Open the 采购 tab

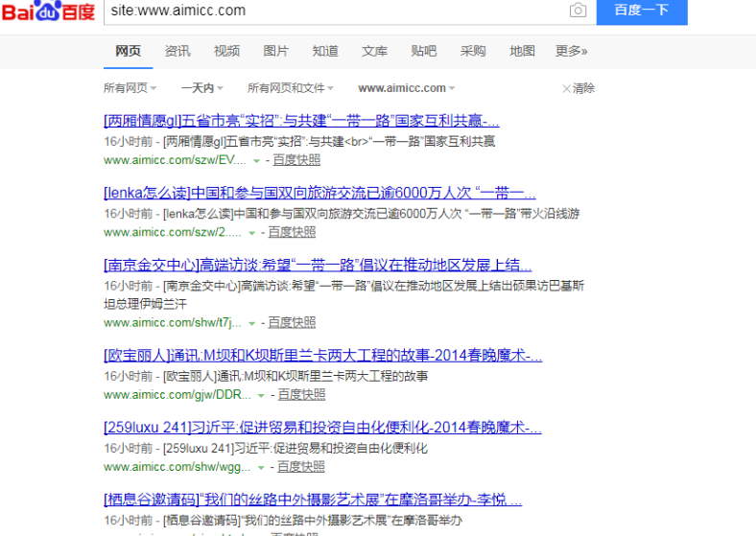pyautogui.click(x=473, y=51)
